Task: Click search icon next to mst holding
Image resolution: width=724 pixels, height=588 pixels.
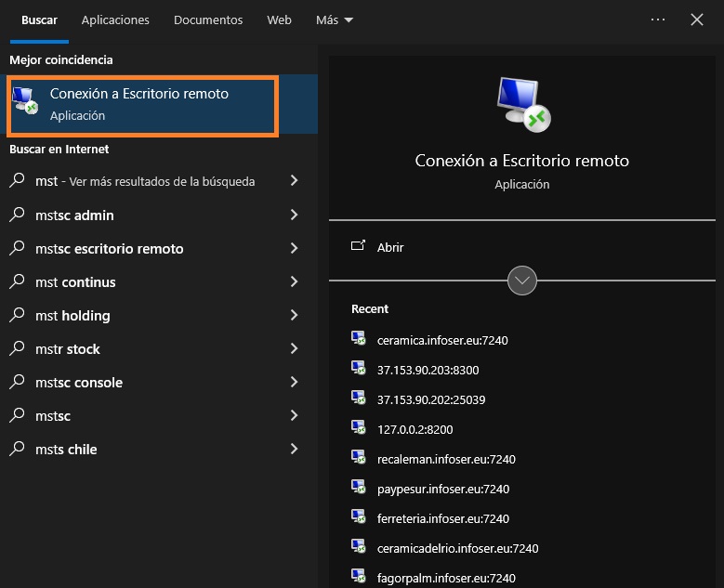Action: coord(17,315)
